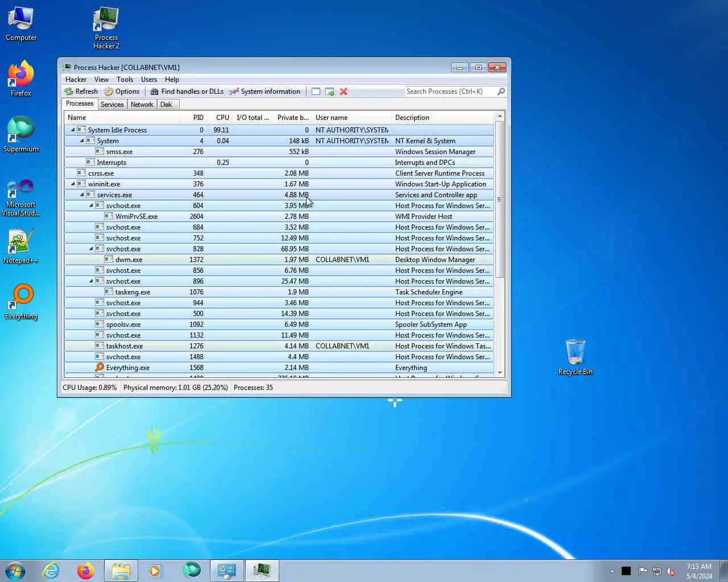Select the Everything desktop shortcut
728x582 pixels.
[x=21, y=302]
